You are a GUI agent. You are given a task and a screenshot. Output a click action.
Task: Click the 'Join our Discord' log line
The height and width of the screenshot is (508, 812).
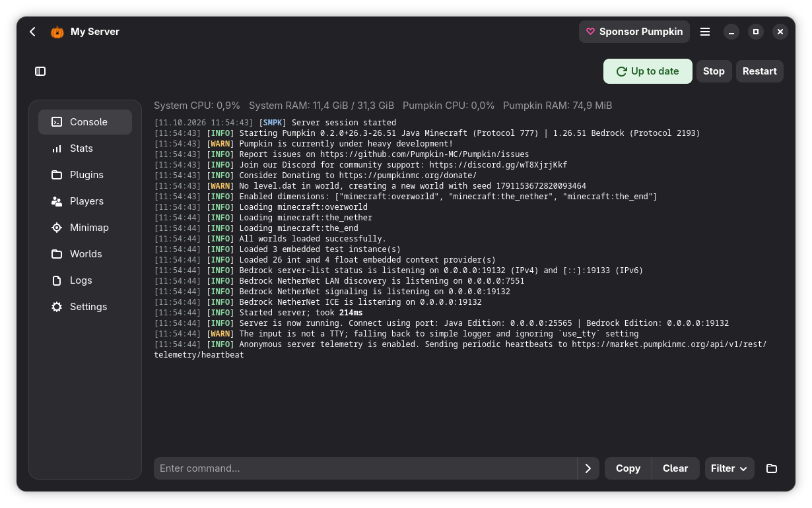360,165
